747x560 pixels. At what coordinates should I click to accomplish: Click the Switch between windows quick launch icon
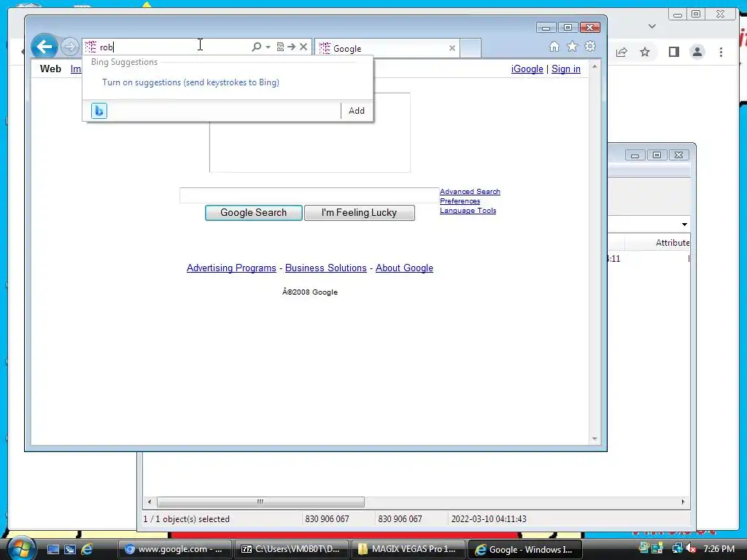coord(70,549)
